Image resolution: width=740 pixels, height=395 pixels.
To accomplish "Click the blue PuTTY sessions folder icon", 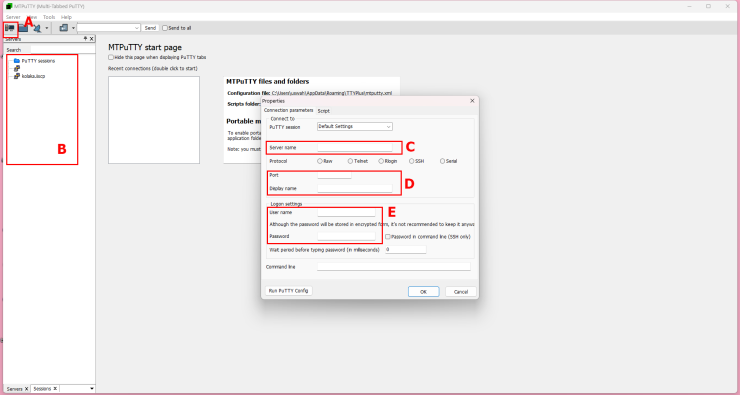I will coord(17,61).
